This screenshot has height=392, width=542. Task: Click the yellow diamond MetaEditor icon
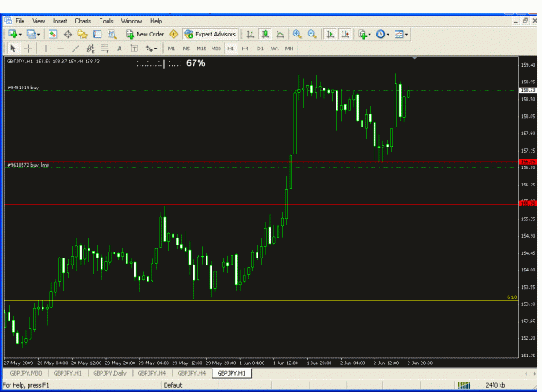point(173,34)
